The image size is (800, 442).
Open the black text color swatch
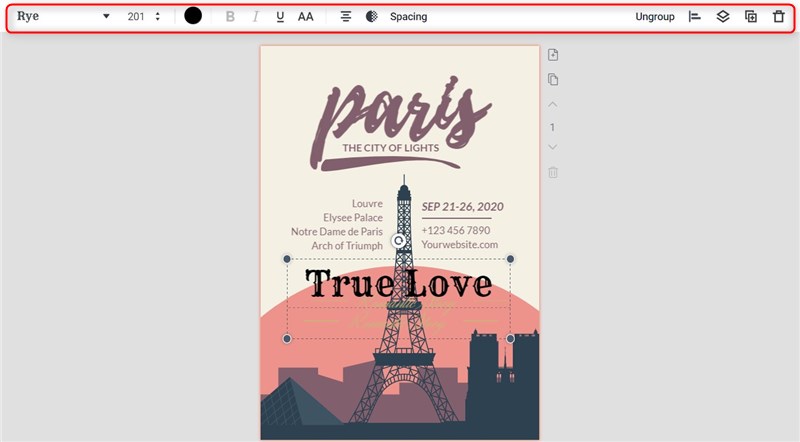[x=193, y=16]
